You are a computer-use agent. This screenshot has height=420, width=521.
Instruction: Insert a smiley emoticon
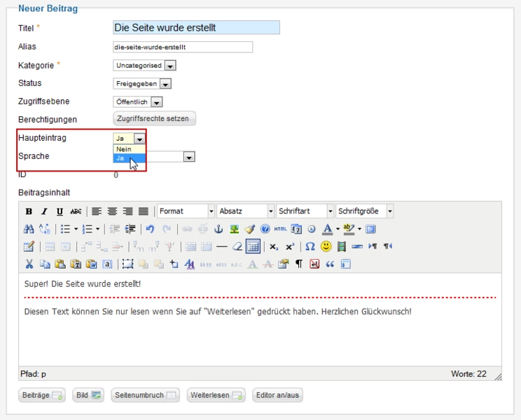[x=326, y=246]
